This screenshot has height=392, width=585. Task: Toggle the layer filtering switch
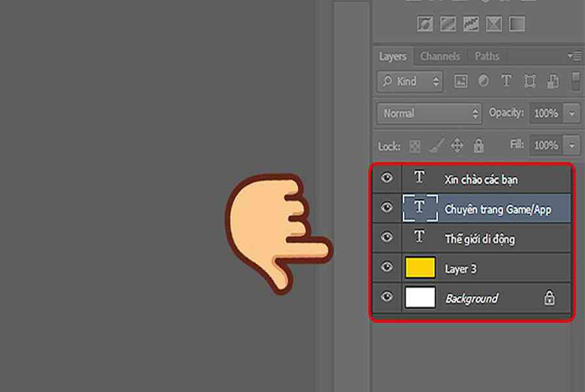[x=576, y=81]
